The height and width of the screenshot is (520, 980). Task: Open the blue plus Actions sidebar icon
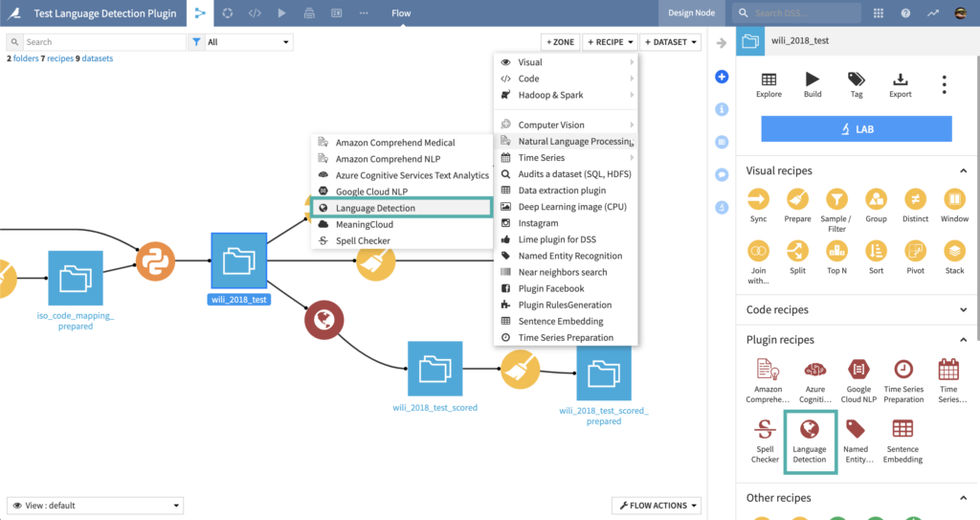722,77
